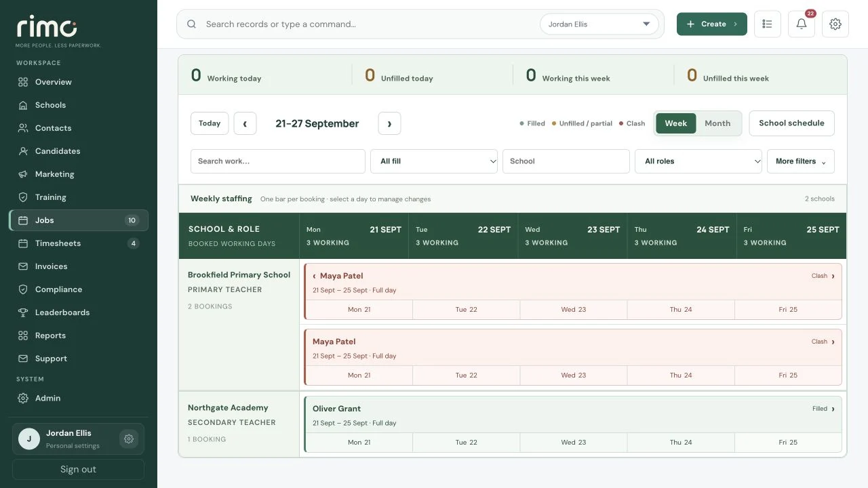Click the Search work input
The height and width of the screenshot is (488, 868).
[278, 161]
